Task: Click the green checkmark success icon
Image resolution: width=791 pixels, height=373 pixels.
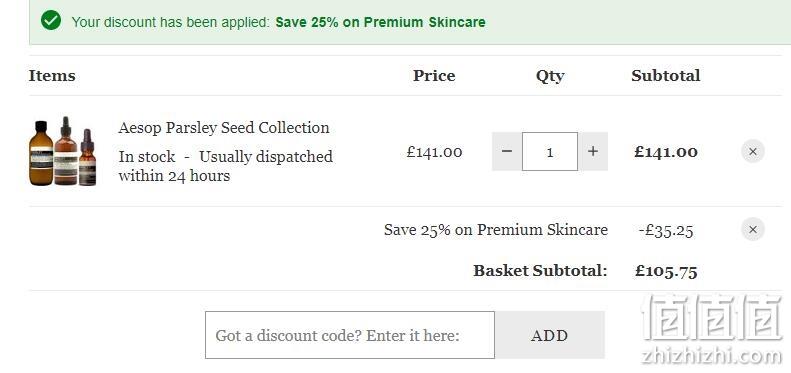Action: click(x=51, y=21)
